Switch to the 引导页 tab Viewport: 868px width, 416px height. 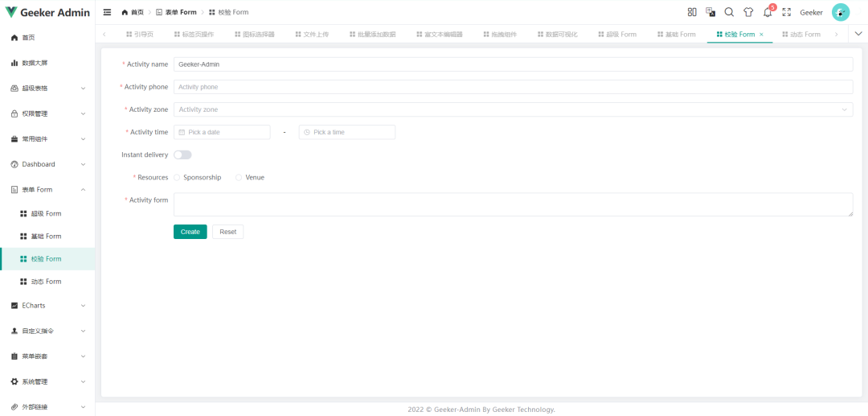click(140, 35)
